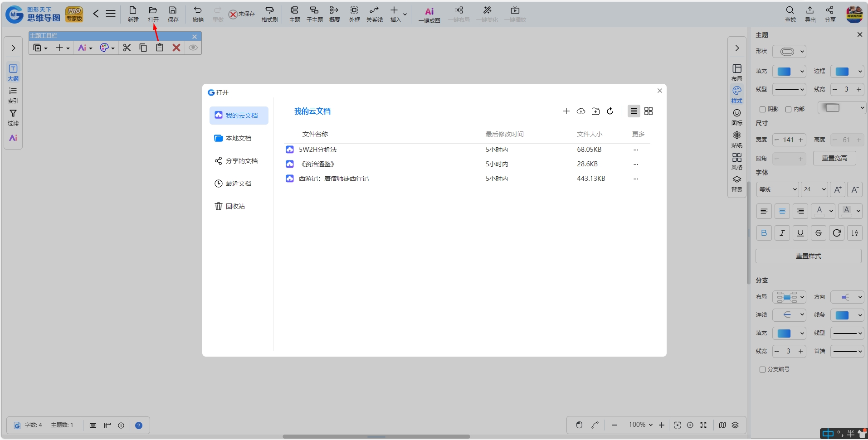The height and width of the screenshot is (440, 868).
Task: Enable the 内部 inner checkbox
Action: 788,109
